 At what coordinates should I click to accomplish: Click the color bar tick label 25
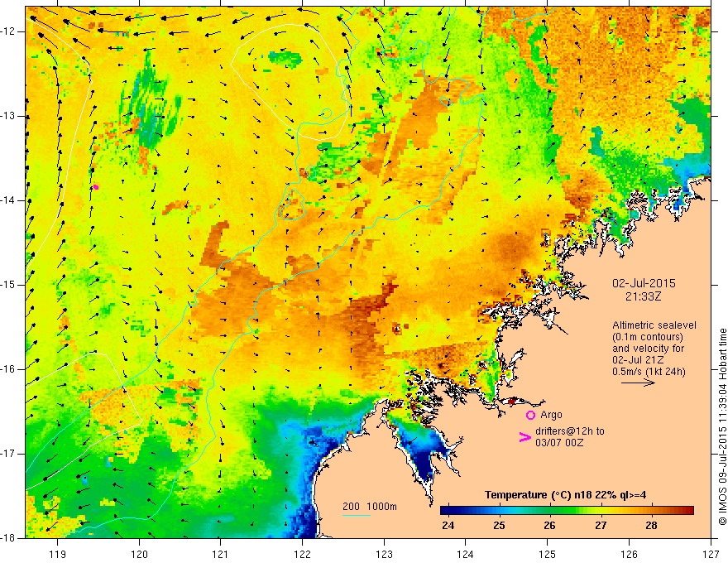click(499, 526)
